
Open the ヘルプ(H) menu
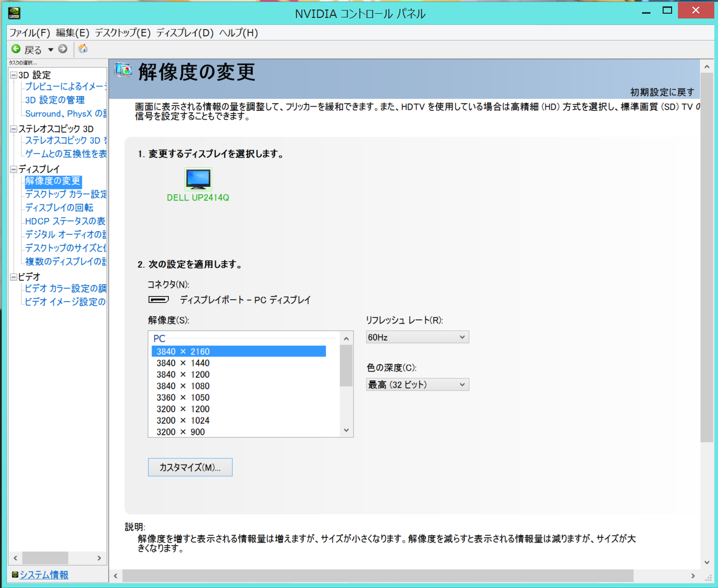click(x=238, y=33)
